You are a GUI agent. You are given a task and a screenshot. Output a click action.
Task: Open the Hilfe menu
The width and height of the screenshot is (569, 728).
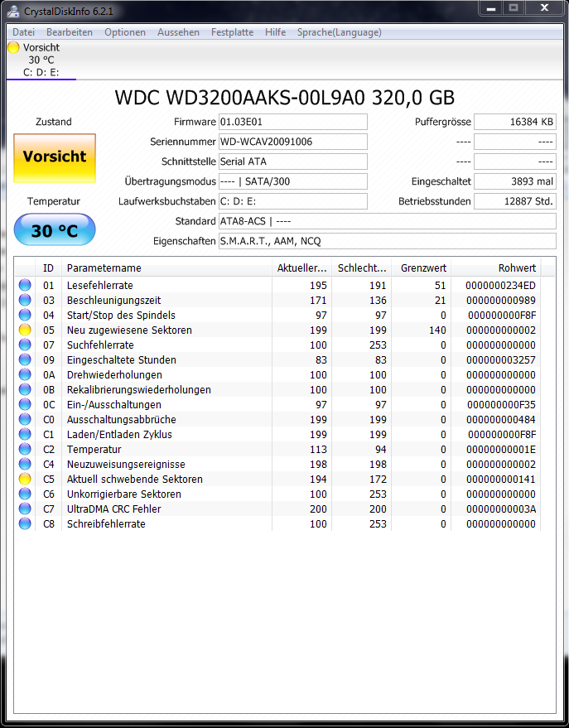coord(275,32)
